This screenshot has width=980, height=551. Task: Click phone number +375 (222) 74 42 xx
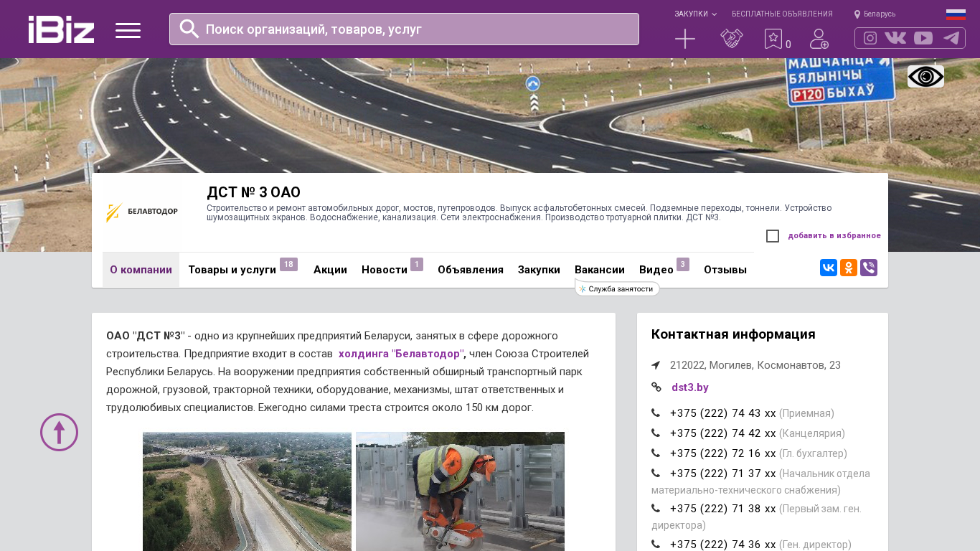[722, 433]
